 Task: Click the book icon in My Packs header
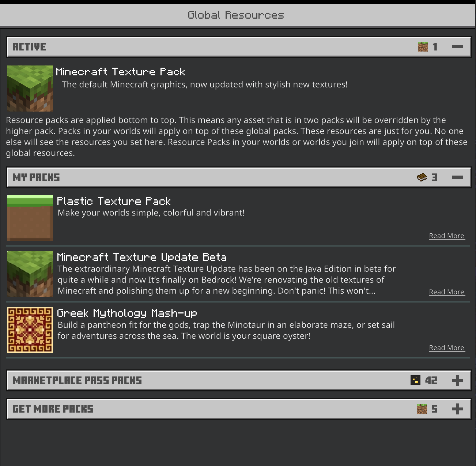pos(422,177)
